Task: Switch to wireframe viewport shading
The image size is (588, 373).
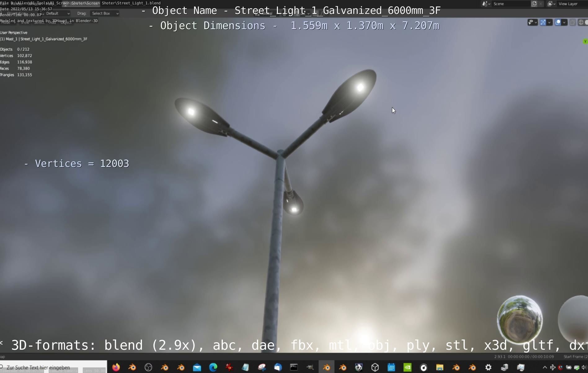Action: 581,22
